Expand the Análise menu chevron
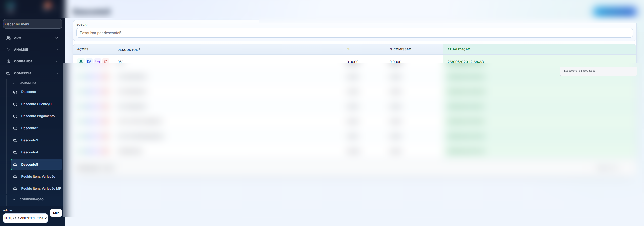This screenshot has height=226, width=644. click(57, 50)
